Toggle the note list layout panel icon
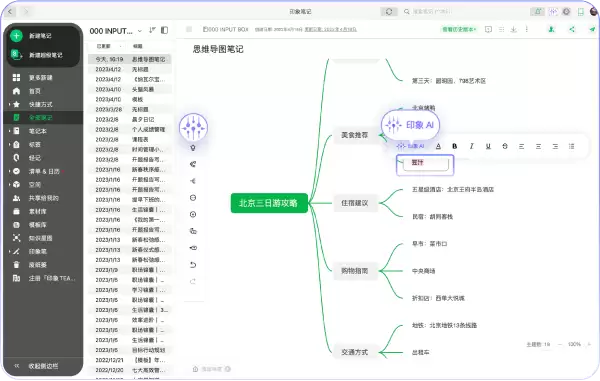 point(165,30)
